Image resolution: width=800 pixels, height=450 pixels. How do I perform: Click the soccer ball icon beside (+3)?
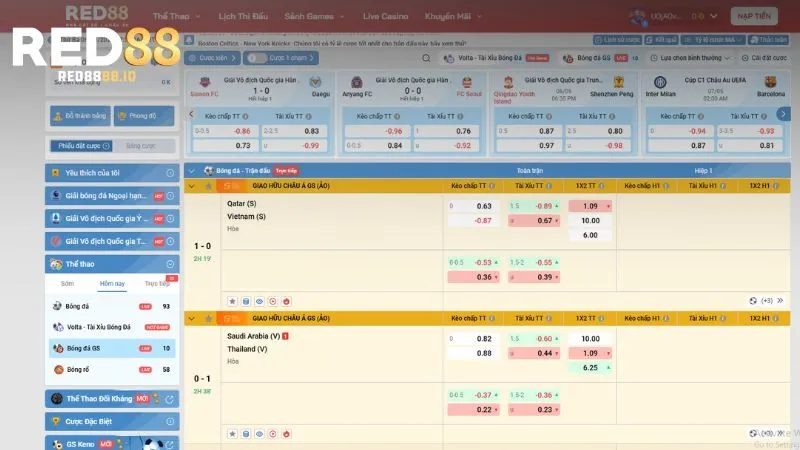753,301
